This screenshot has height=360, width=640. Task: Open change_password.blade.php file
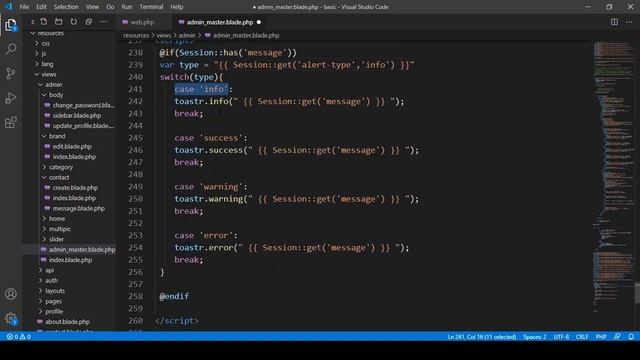tap(83, 105)
